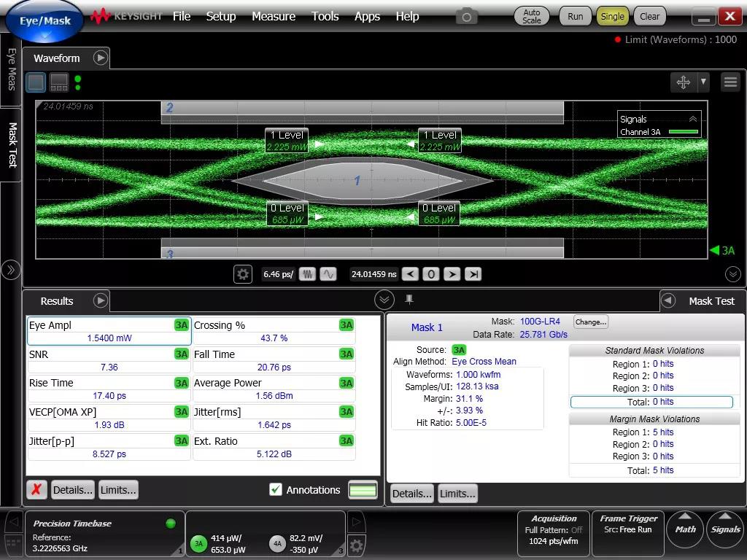Toggle the Annotations checkbox
The height and width of the screenshot is (560, 747).
click(276, 490)
